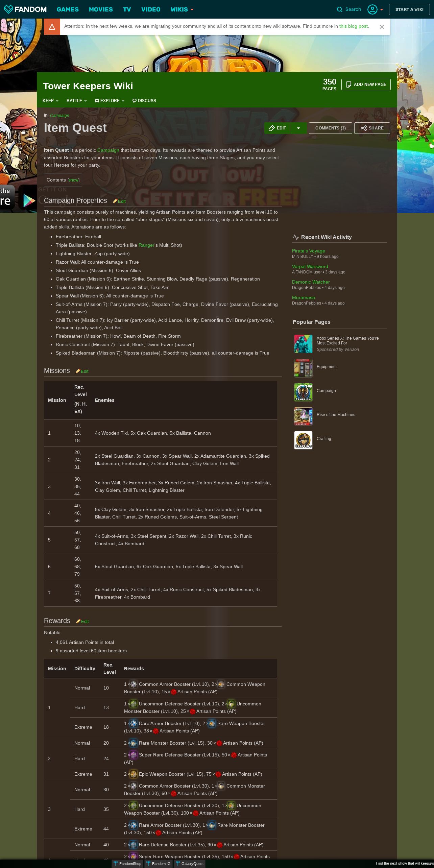The height and width of the screenshot is (868, 434).
Task: Click '350 PAGES' counter
Action: (x=329, y=85)
